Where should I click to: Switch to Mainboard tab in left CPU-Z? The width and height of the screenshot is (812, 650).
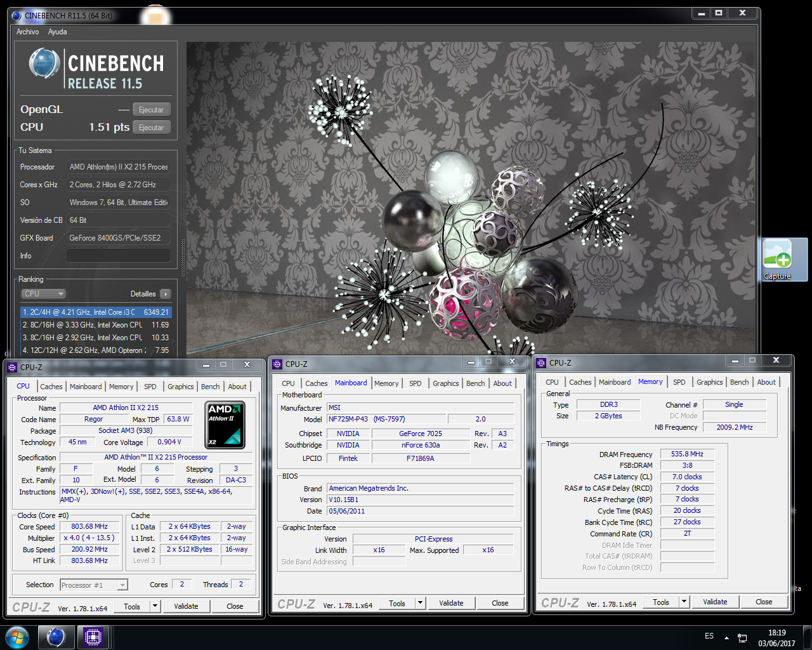86,387
